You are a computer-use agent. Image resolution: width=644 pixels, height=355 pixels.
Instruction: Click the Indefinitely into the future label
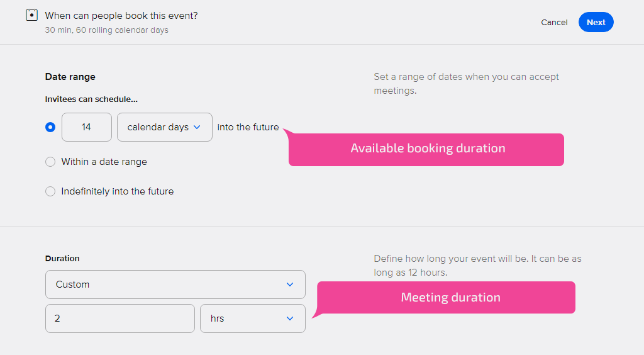118,191
